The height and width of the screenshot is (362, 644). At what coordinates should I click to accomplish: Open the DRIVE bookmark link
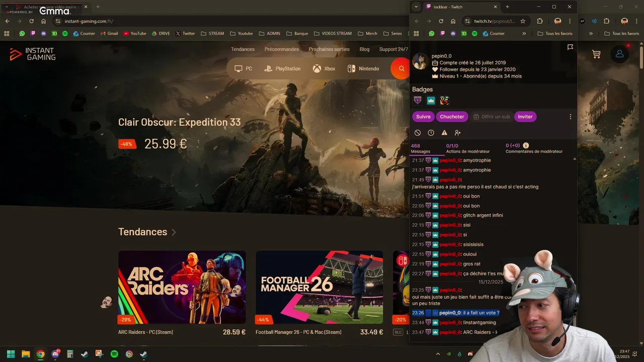click(161, 34)
